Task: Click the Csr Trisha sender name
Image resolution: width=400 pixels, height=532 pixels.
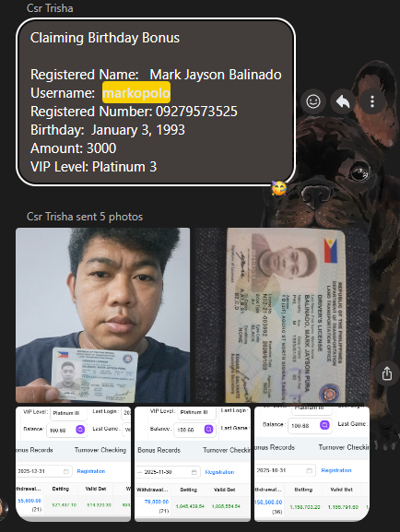Action: pos(50,8)
